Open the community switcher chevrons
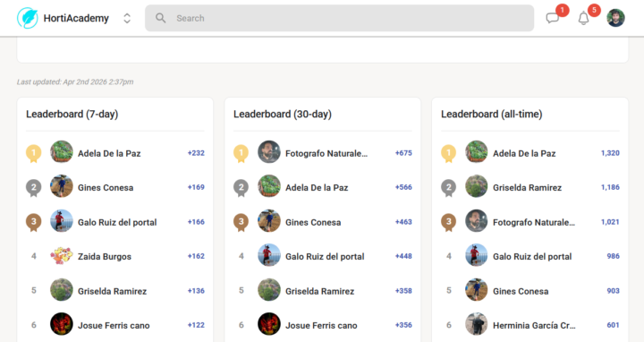Screen dimensions: 644x342 click(127, 18)
